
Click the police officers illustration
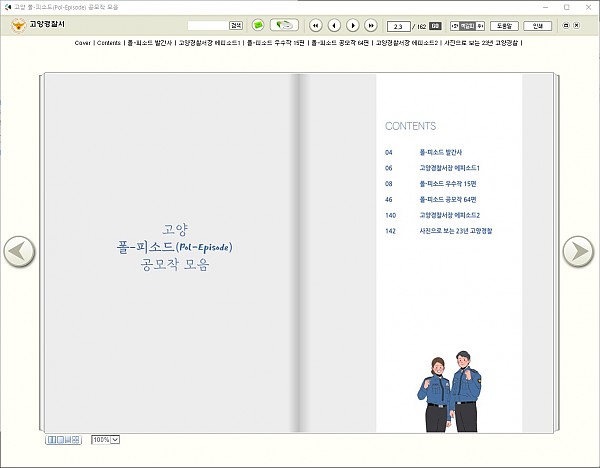tap(449, 391)
